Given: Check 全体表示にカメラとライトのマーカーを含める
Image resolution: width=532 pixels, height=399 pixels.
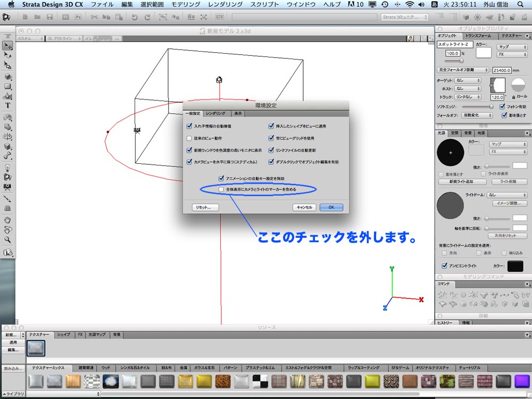Looking at the screenshot, I should pos(221,189).
